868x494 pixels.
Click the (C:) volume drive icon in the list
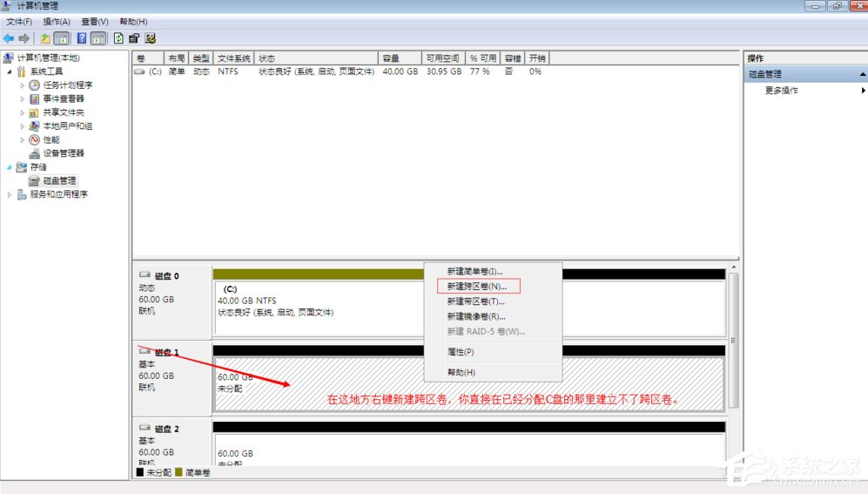139,71
